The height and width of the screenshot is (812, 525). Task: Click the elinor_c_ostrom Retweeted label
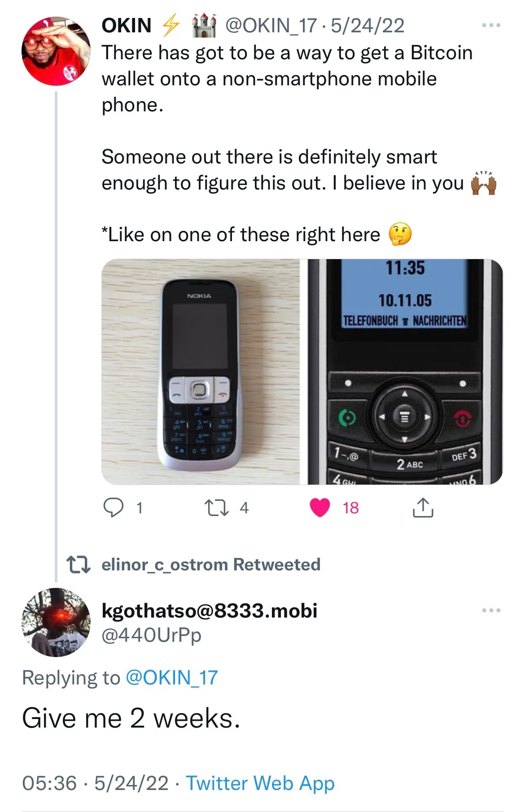[x=211, y=565]
